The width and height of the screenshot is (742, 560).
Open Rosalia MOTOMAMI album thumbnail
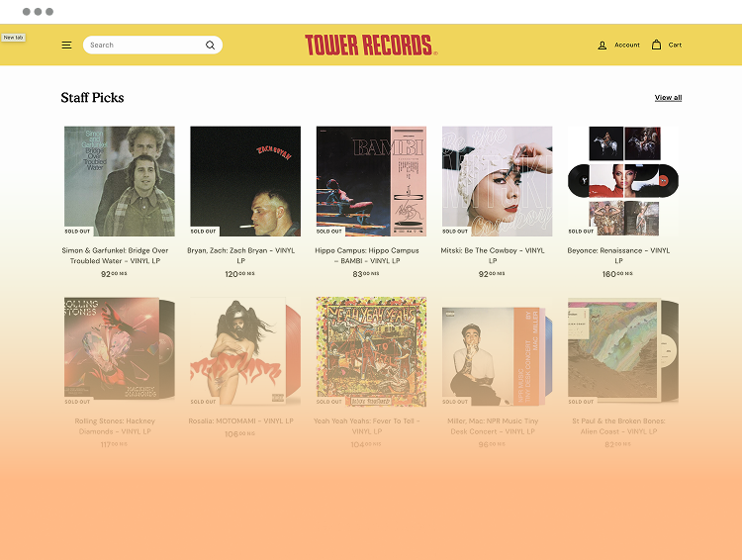tap(245, 351)
